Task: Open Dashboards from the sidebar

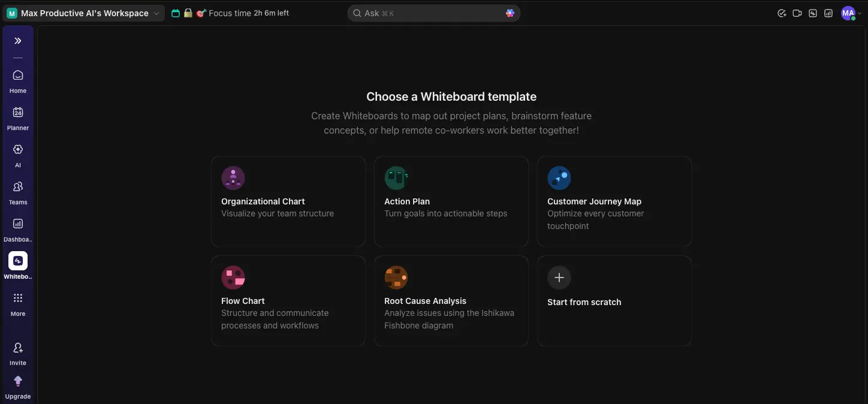Action: [x=17, y=228]
